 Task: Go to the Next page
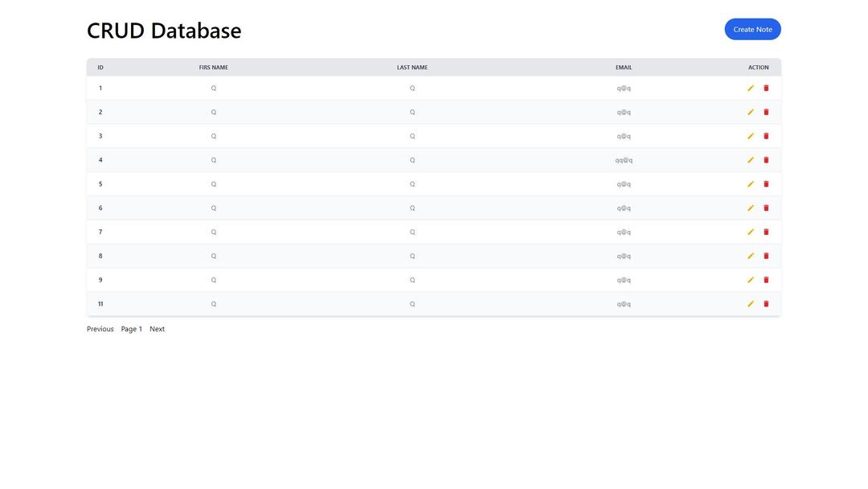tap(157, 329)
